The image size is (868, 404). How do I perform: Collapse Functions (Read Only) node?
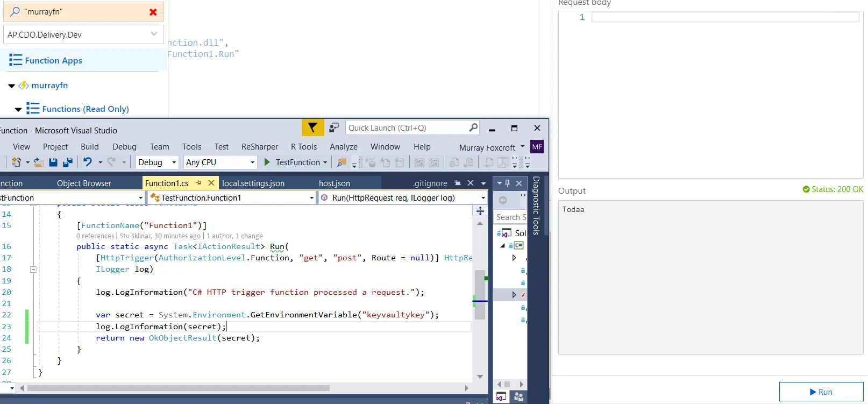pos(18,109)
